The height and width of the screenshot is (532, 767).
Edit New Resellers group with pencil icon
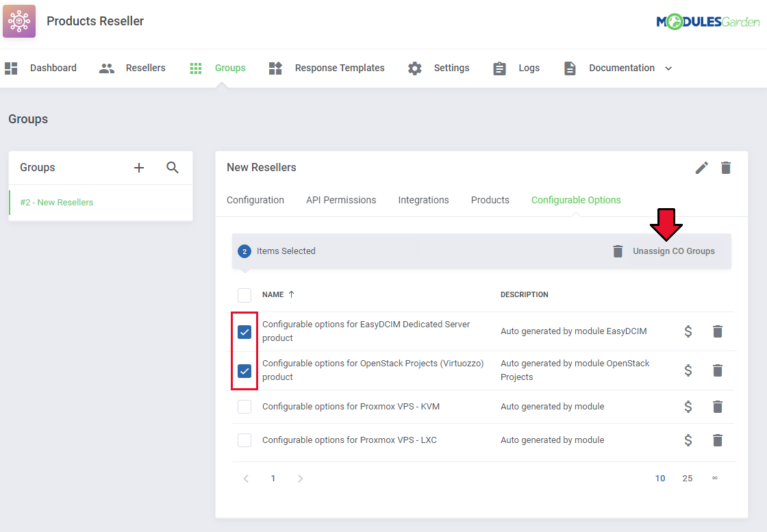[x=701, y=168]
